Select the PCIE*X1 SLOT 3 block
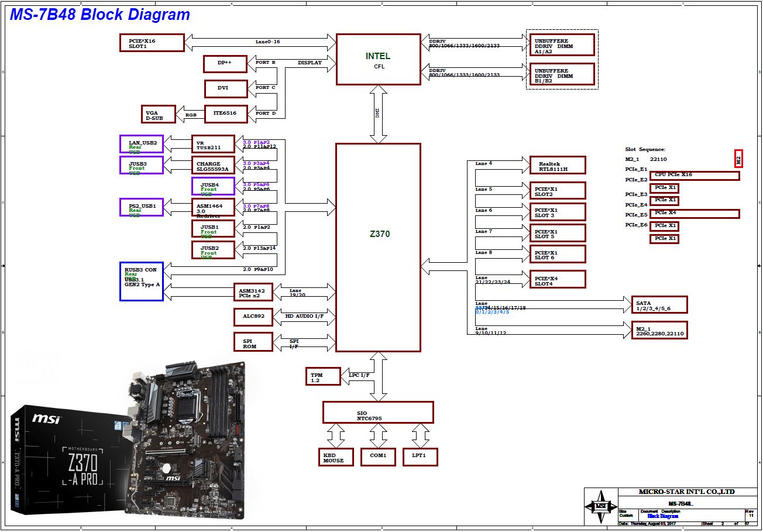763x532 pixels. [x=558, y=212]
